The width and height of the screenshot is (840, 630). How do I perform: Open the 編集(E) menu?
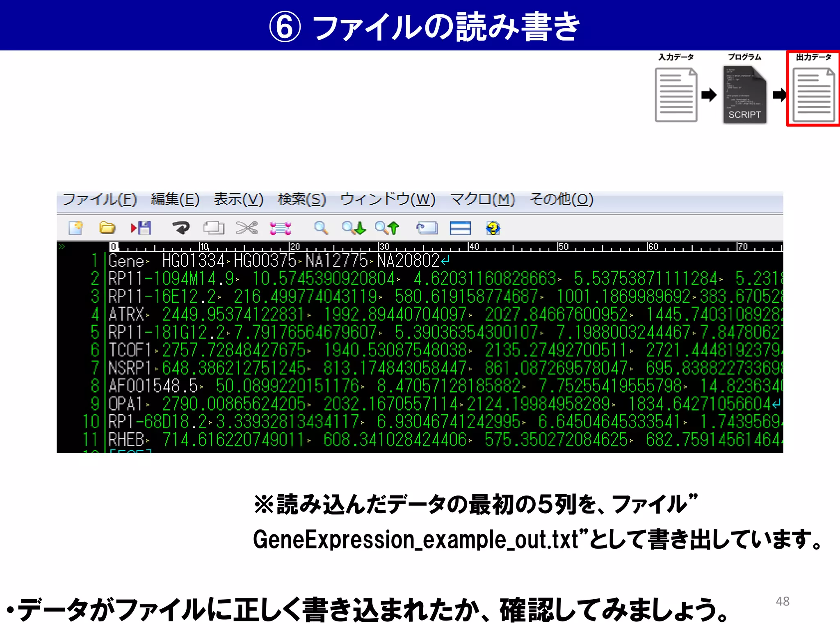[x=175, y=200]
